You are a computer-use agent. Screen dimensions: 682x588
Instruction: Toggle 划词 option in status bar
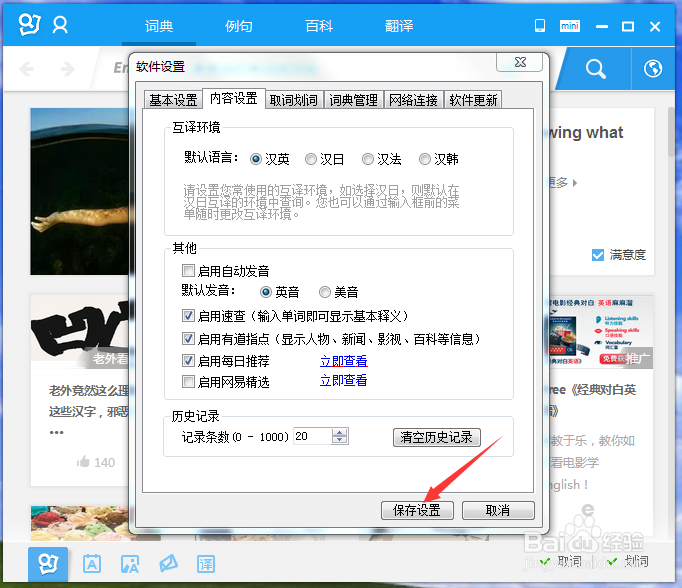click(628, 561)
